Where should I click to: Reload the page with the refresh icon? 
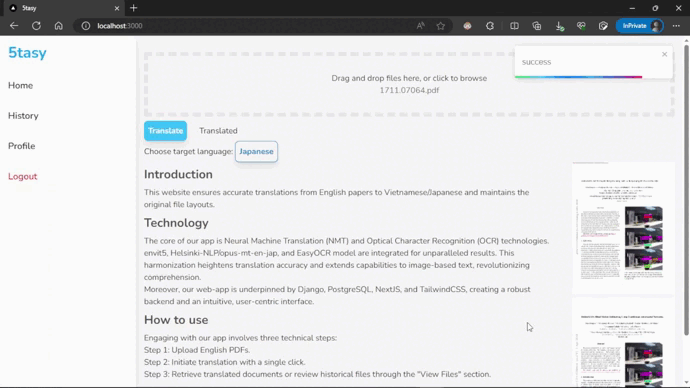coord(36,26)
